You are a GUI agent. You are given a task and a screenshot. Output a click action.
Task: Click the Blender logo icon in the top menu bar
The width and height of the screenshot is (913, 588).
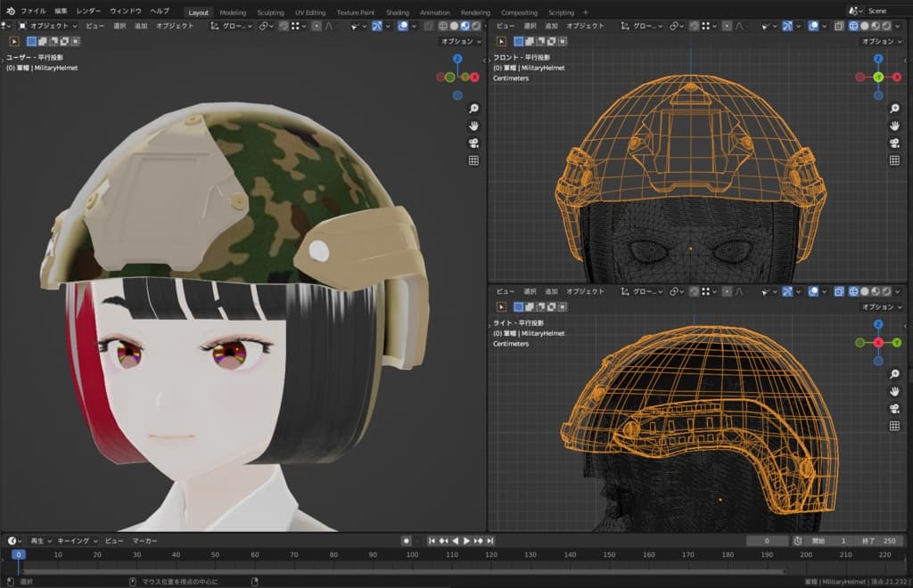(10, 12)
